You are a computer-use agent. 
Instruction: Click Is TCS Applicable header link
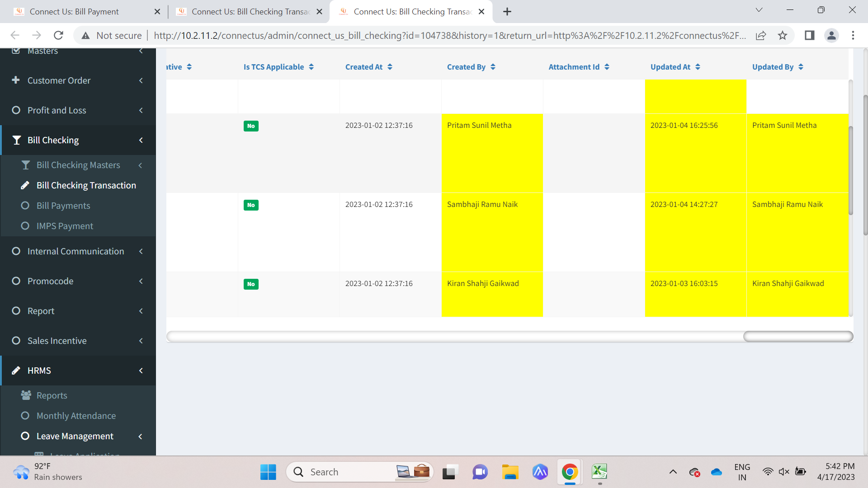point(274,67)
